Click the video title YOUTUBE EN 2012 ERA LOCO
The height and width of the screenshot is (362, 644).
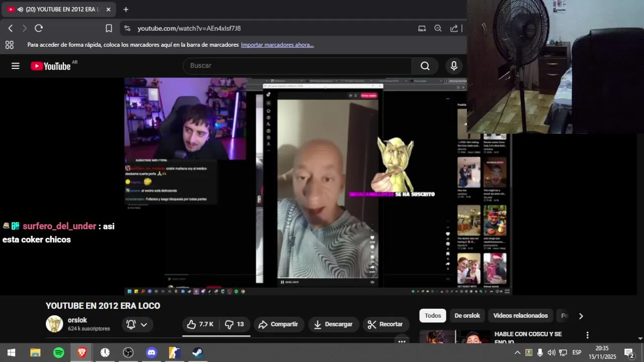point(103,306)
